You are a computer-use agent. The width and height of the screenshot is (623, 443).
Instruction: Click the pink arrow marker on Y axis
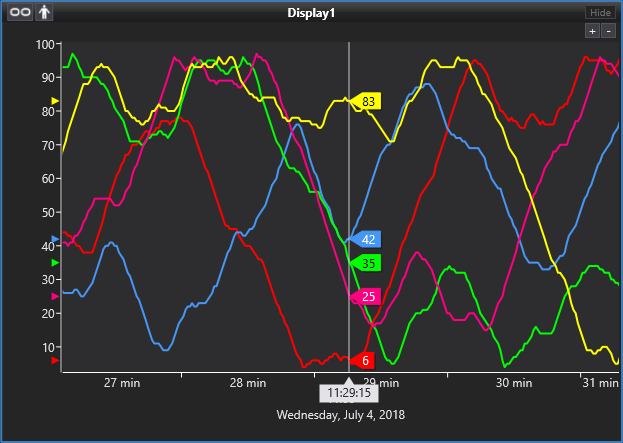[56, 296]
